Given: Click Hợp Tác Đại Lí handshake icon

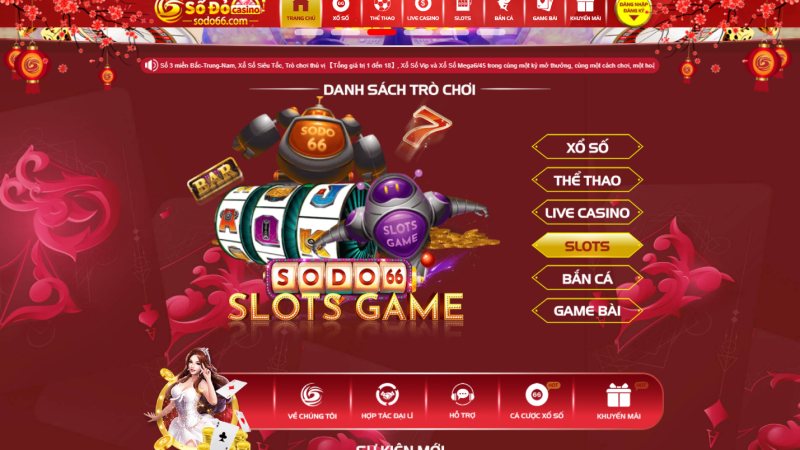Looking at the screenshot, I should [387, 394].
